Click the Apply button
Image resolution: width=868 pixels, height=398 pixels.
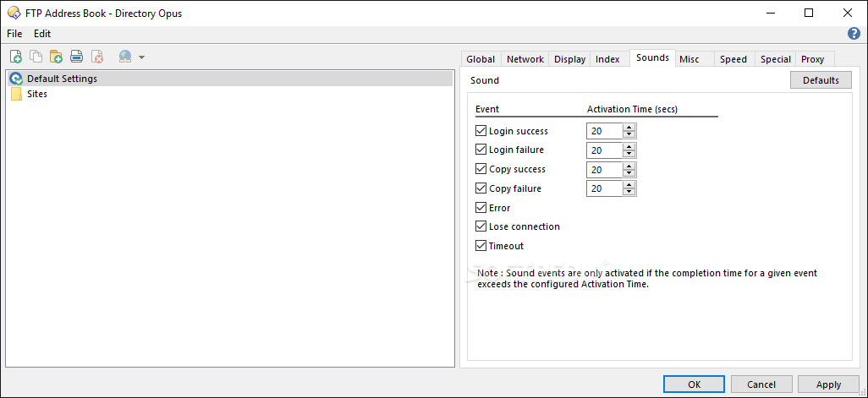(829, 384)
